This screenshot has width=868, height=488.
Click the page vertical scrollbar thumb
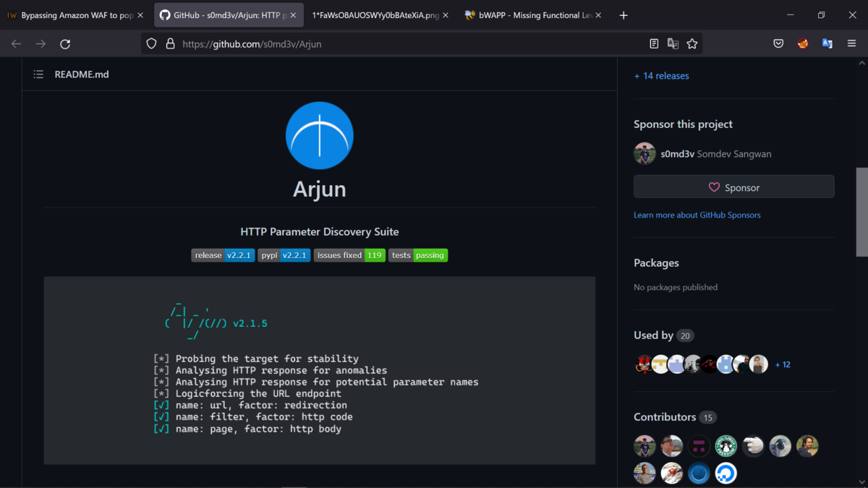coord(861,212)
